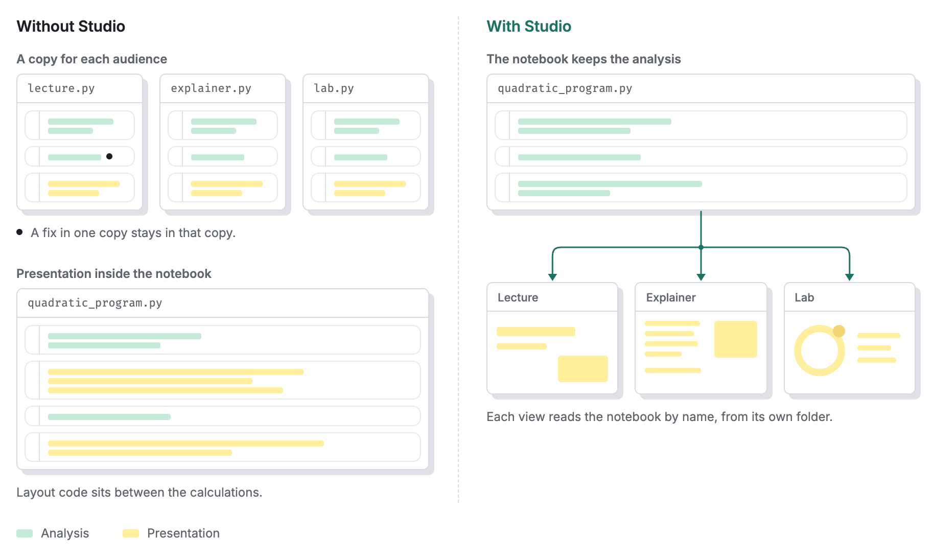Click the text "A fix in one copy stays in that copy."
This screenshot has height=560, width=932.
133,233
